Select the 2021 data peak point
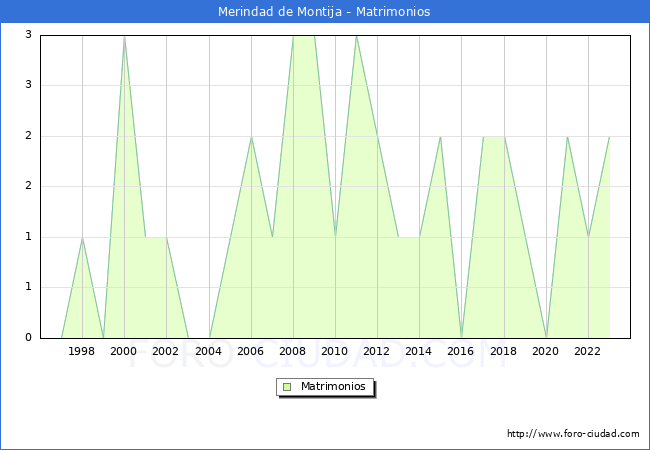This screenshot has width=650, height=450. [x=567, y=137]
